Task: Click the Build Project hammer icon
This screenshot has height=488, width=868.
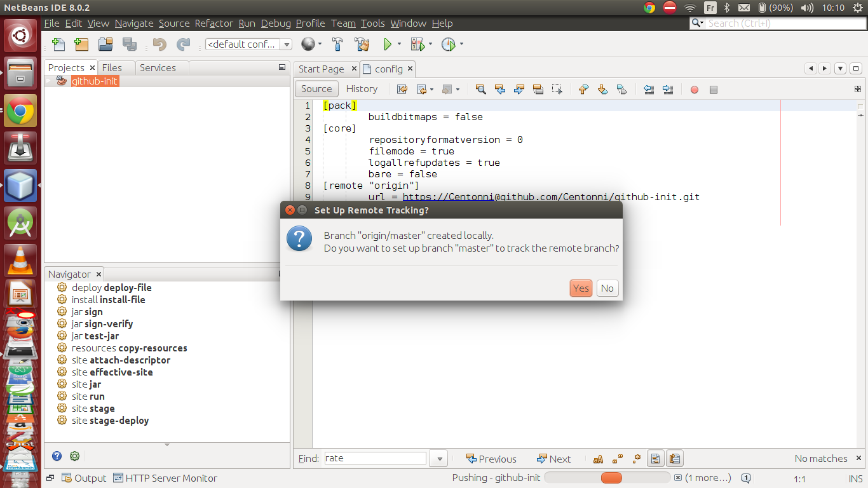Action: 338,44
